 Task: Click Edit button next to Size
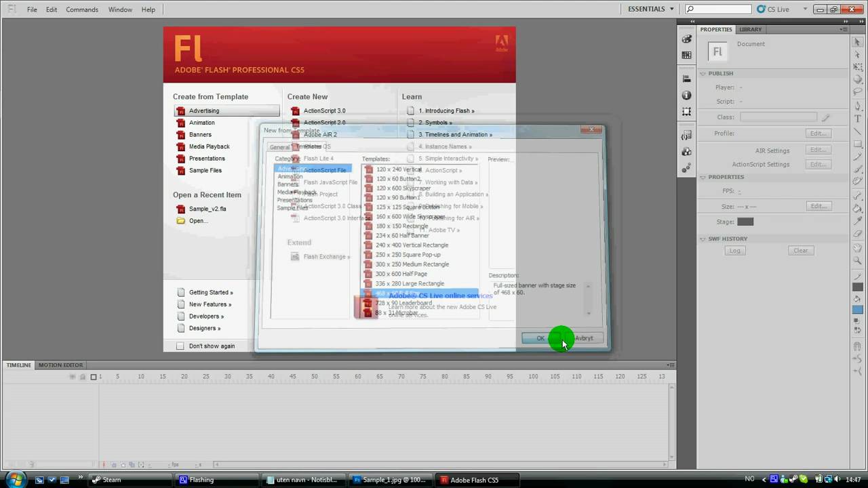pyautogui.click(x=818, y=206)
